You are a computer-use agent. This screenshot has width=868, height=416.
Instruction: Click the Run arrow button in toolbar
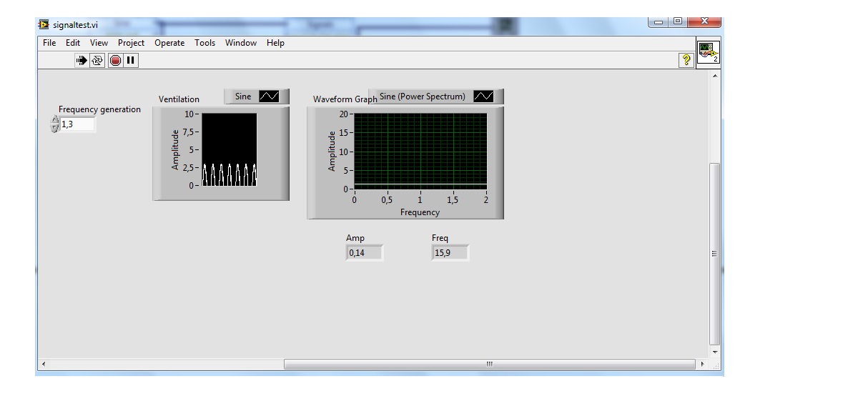pos(82,61)
